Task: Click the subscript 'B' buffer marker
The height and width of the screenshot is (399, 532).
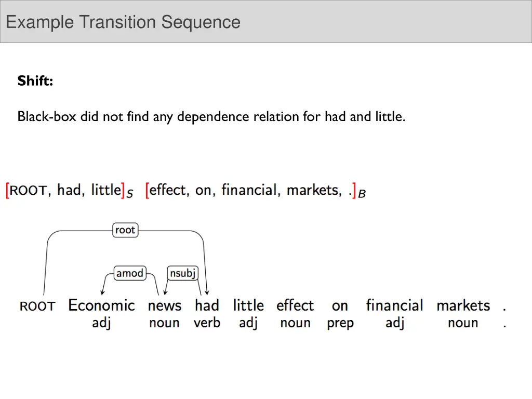Action: (362, 194)
